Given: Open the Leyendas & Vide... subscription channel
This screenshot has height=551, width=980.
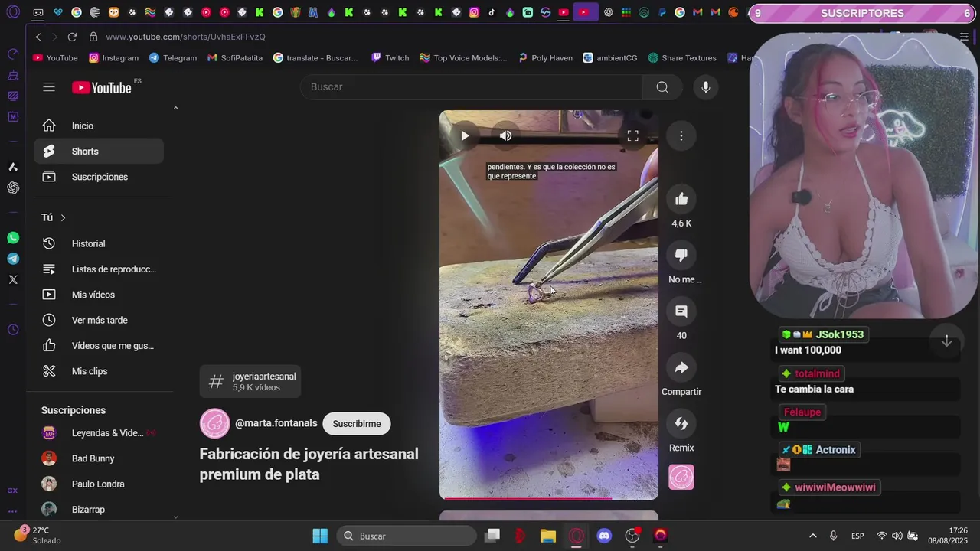Looking at the screenshot, I should point(99,433).
